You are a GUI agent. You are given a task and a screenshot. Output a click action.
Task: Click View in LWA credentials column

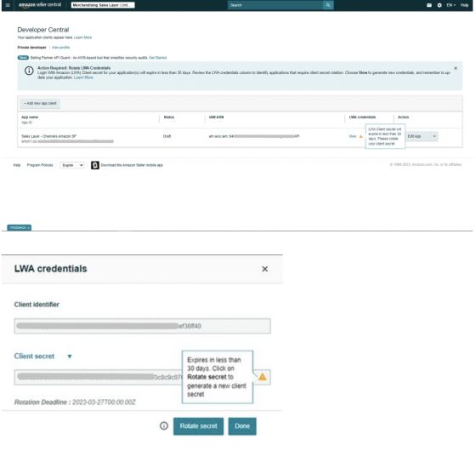353,136
